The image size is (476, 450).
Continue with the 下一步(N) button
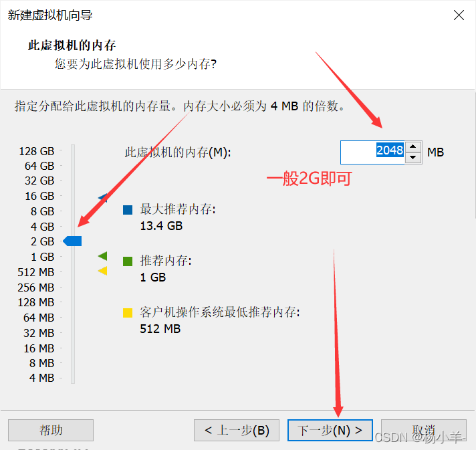(330, 430)
